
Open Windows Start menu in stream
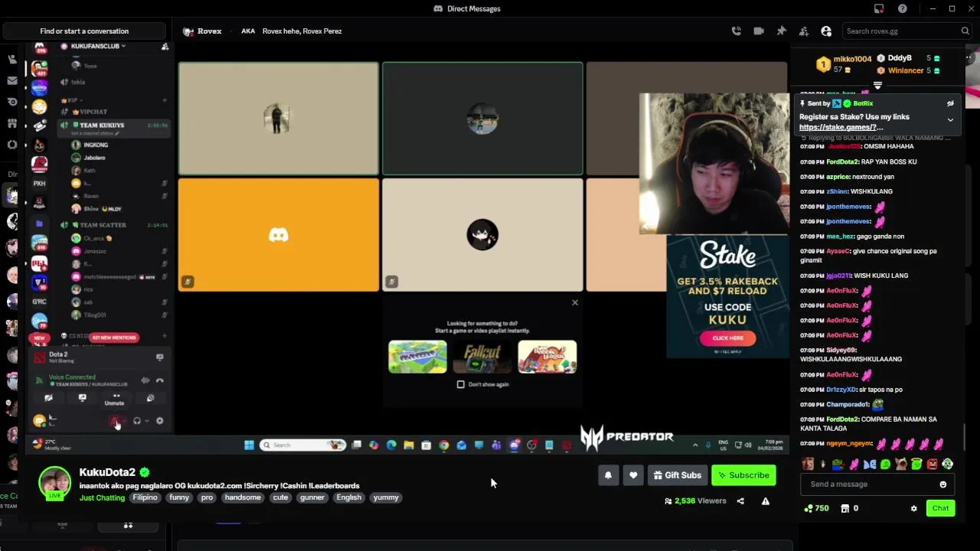pyautogui.click(x=249, y=445)
